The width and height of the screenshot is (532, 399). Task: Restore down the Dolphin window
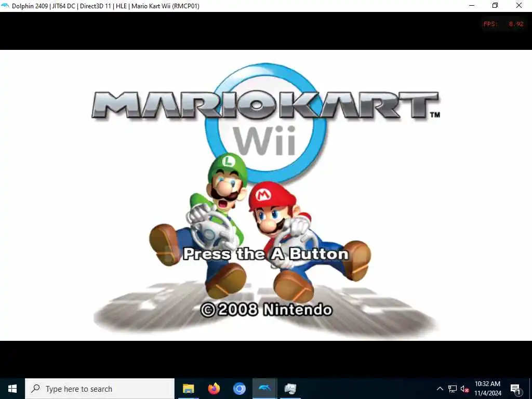495,6
